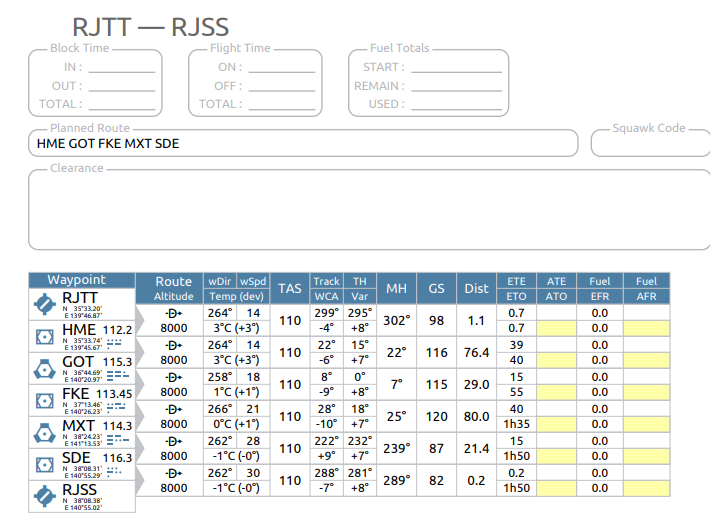Click distance value 76.4
This screenshot has height=523, width=710.
[476, 353]
